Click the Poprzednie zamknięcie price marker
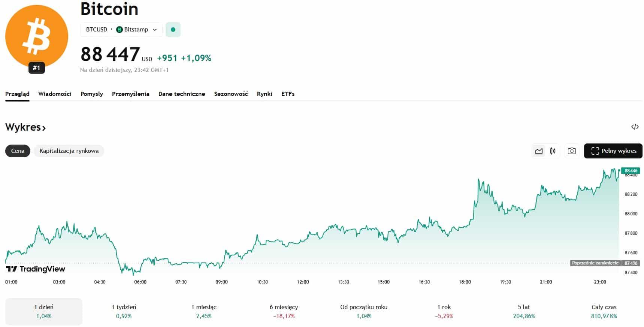The width and height of the screenshot is (644, 327). coord(595,263)
